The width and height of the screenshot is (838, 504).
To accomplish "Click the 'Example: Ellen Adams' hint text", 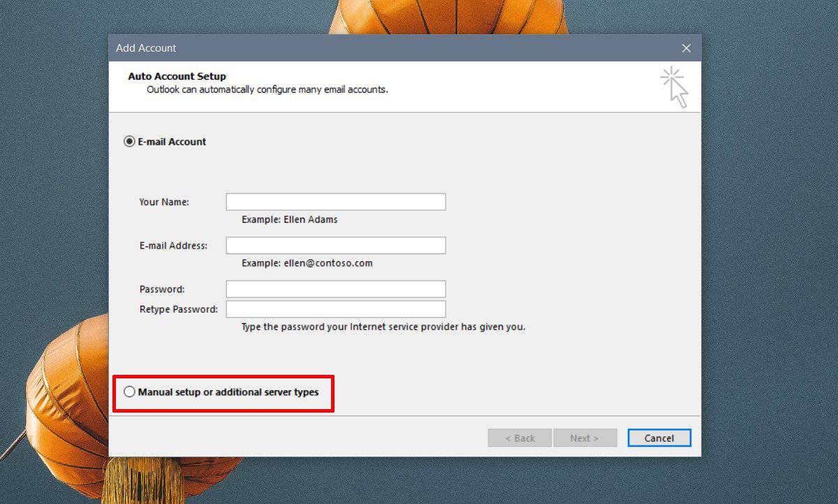I will 290,219.
